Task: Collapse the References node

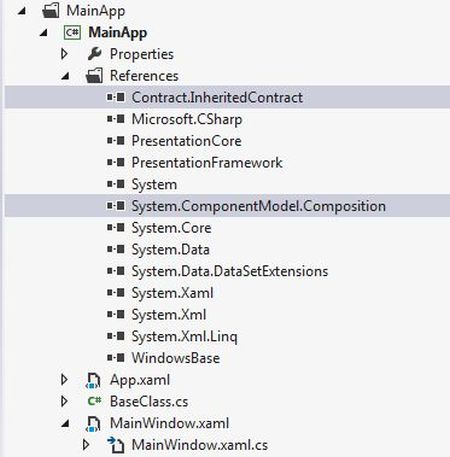Action: tap(65, 76)
